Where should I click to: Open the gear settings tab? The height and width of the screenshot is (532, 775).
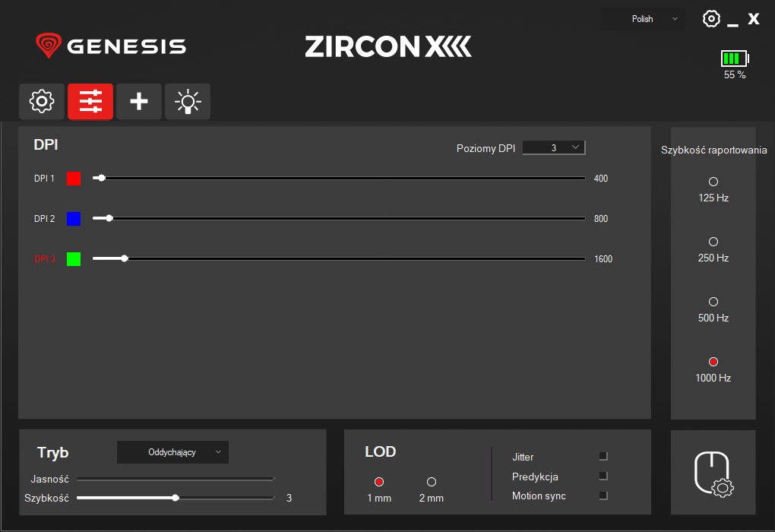click(x=42, y=101)
